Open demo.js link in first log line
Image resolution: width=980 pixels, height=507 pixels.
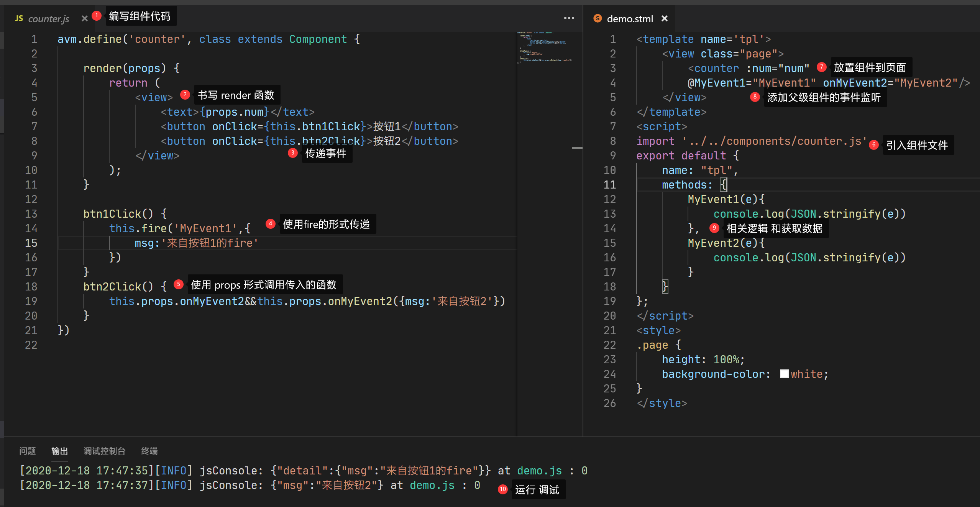pos(539,471)
